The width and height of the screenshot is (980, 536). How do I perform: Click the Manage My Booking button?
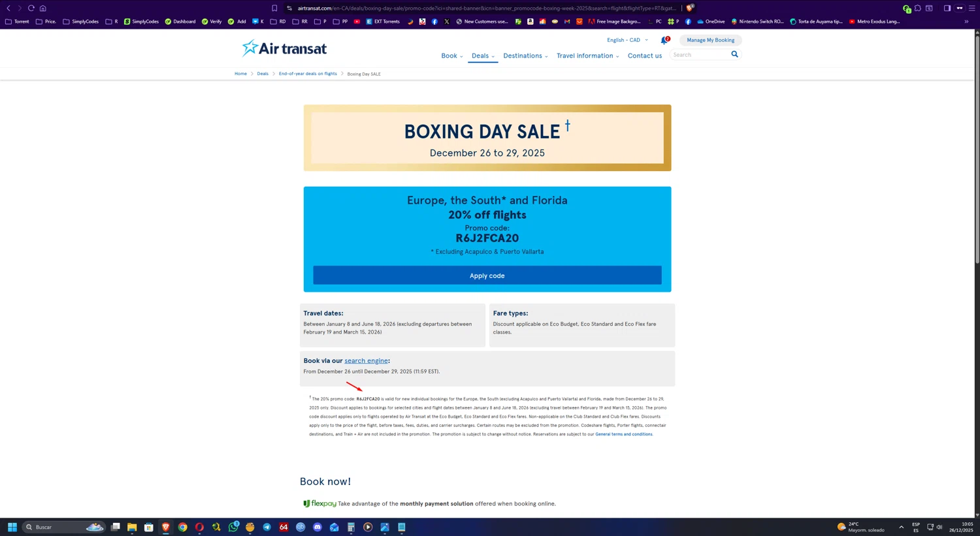710,40
